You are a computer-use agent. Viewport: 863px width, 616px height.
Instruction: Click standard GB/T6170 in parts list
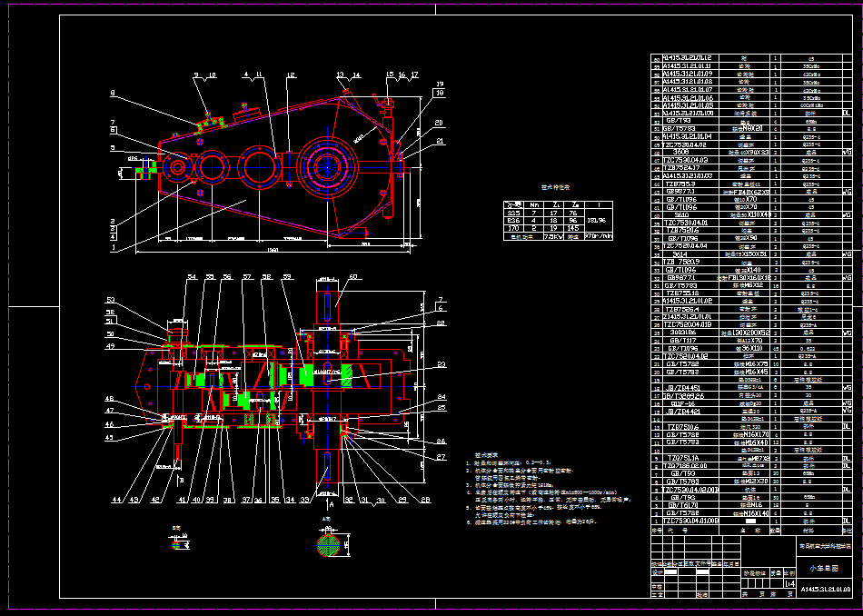(x=683, y=505)
